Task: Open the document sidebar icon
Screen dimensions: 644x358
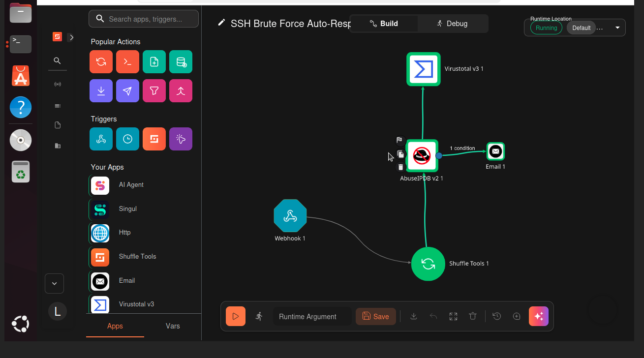Action: point(57,125)
